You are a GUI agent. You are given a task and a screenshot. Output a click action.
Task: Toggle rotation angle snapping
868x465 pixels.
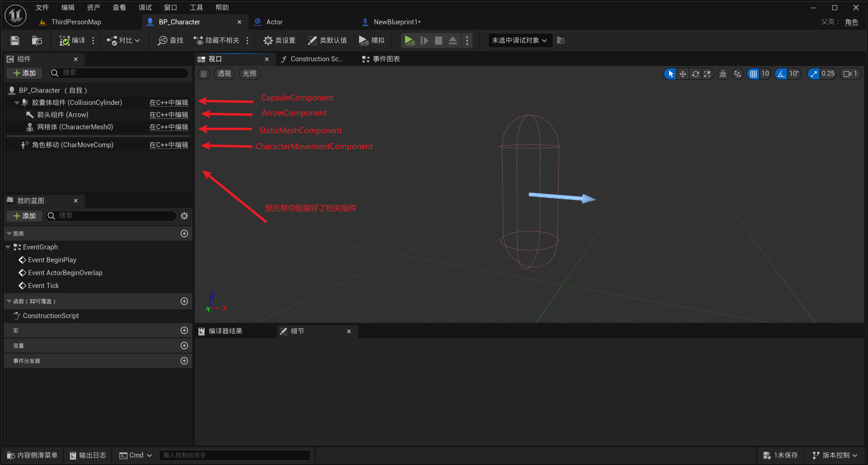pos(781,74)
